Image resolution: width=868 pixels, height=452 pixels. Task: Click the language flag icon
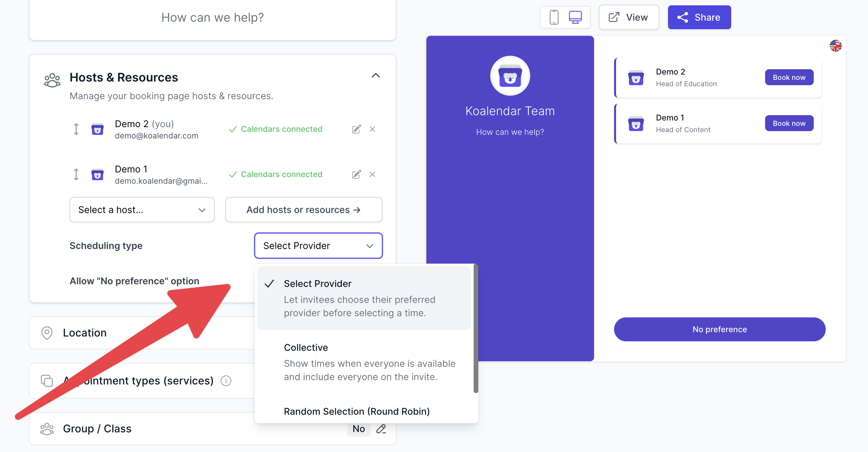[x=835, y=46]
